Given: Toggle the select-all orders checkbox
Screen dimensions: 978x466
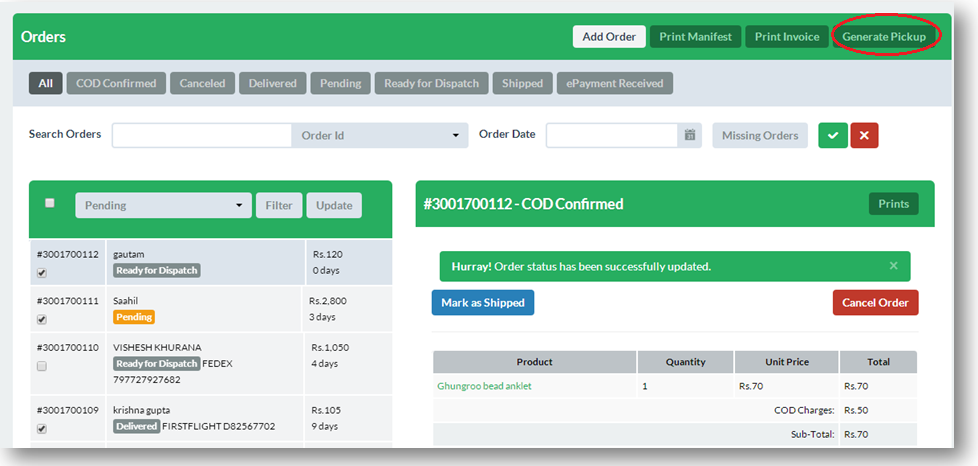Looking at the screenshot, I should coord(50,203).
